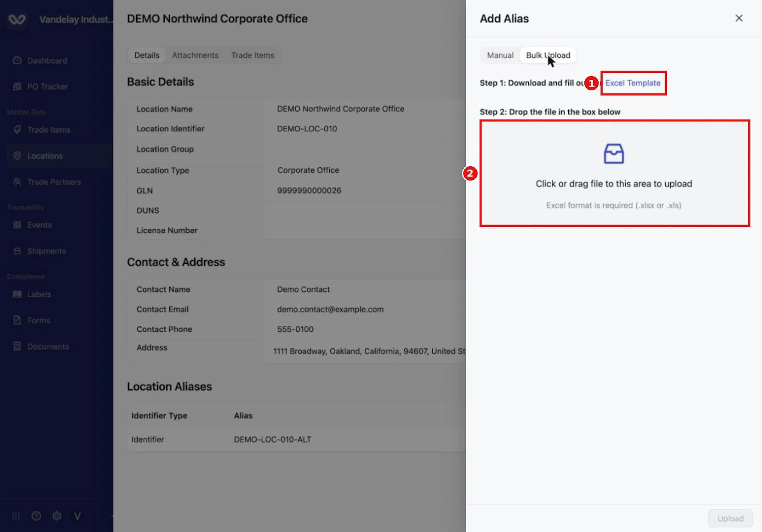The image size is (762, 532).
Task: Close the Add Alias panel
Action: point(739,18)
